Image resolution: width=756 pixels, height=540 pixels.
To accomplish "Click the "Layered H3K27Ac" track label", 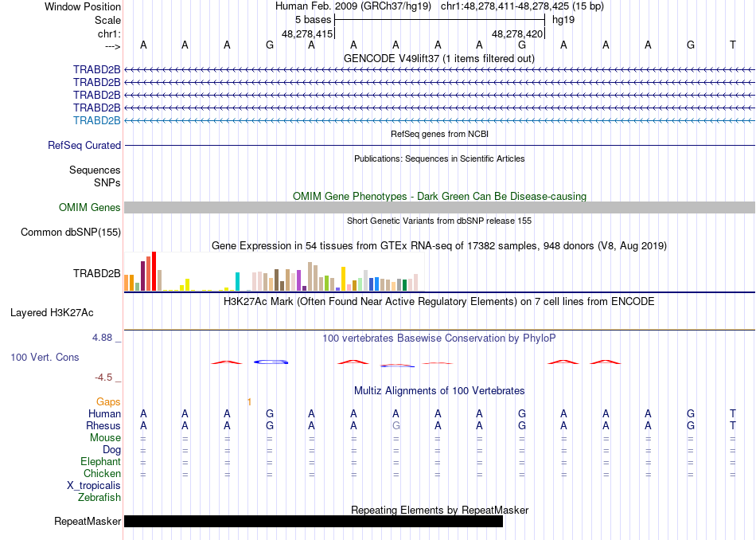I will click(x=52, y=313).
